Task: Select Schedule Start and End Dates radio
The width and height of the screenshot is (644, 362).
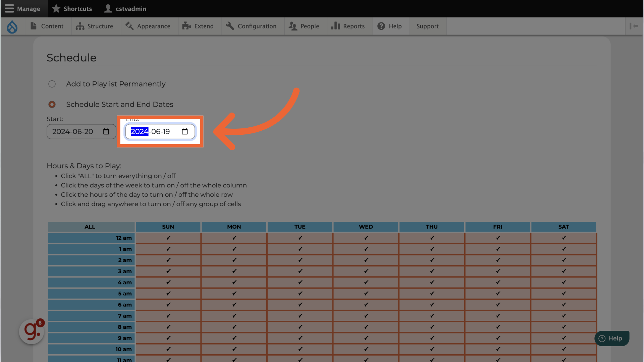Action: pos(52,105)
